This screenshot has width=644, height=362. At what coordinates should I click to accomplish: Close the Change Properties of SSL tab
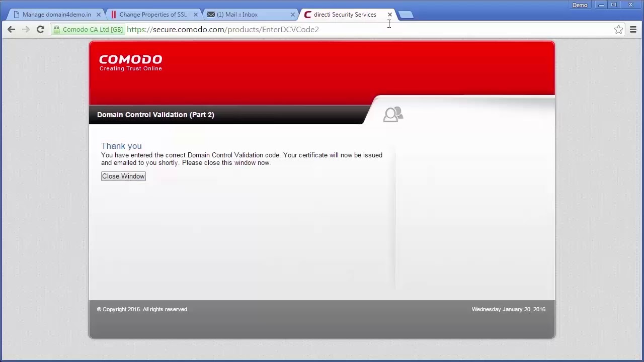coord(196,15)
